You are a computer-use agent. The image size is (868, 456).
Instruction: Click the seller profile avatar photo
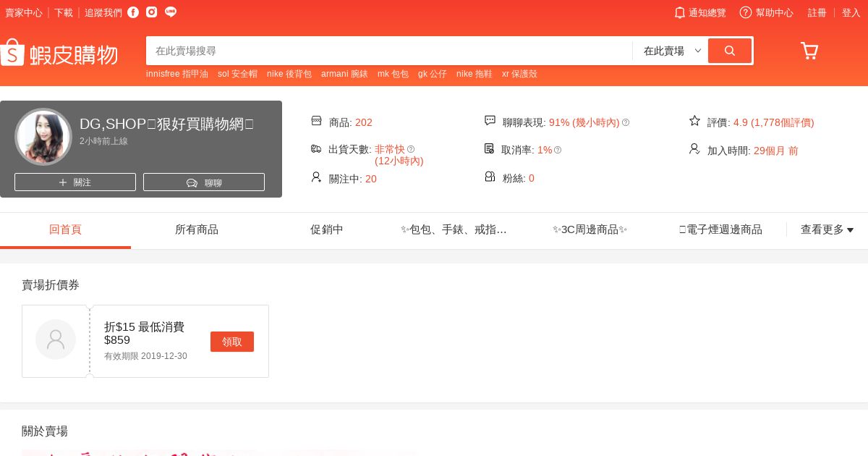tap(43, 137)
